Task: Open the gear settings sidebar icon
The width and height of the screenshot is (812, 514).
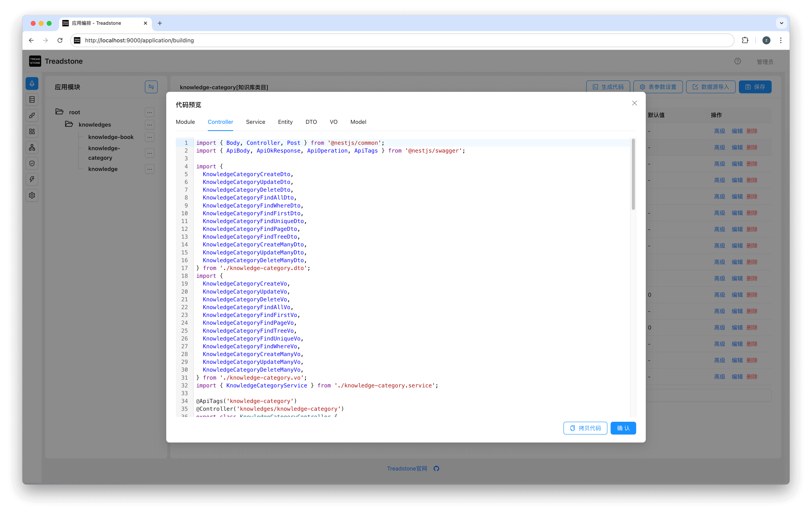Action: coord(32,195)
